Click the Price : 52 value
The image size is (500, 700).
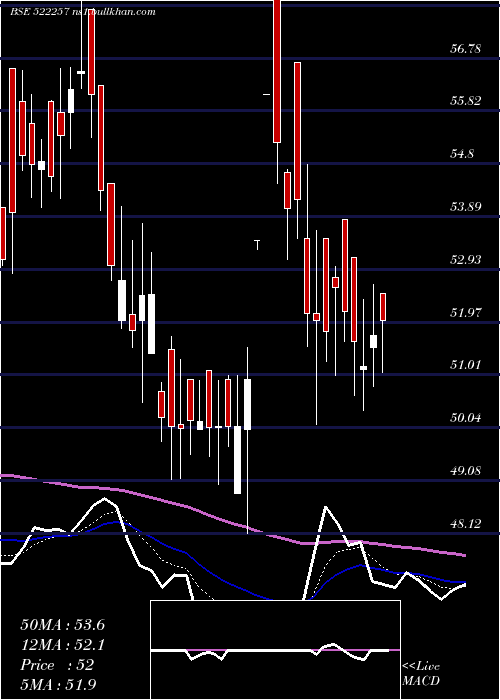pos(57,665)
